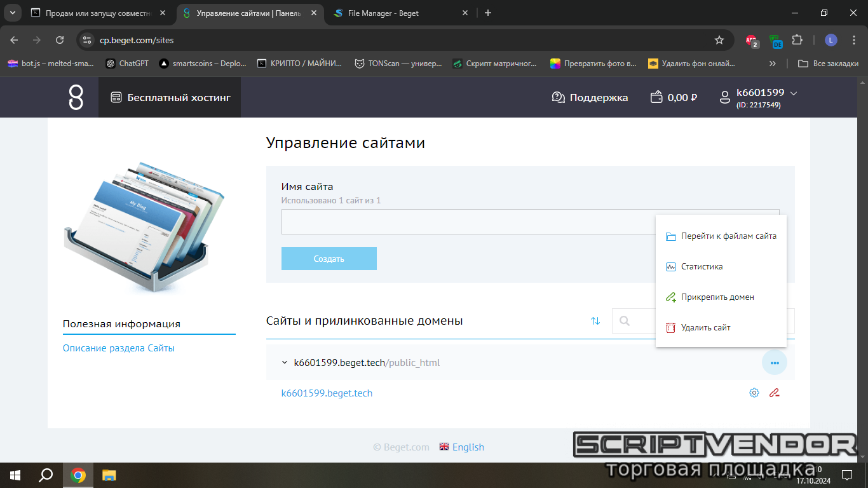The width and height of the screenshot is (868, 488).
Task: Switch to the Продам или запущу tab
Action: (x=98, y=13)
